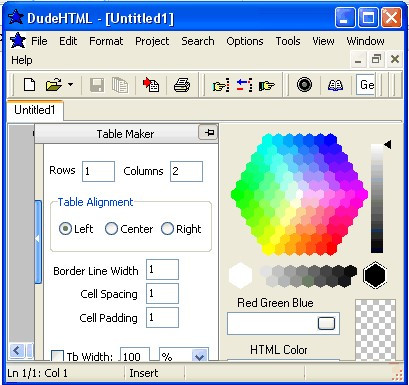Click the DudeHTML star icon in menu bar
409x385 pixels.
(x=18, y=41)
